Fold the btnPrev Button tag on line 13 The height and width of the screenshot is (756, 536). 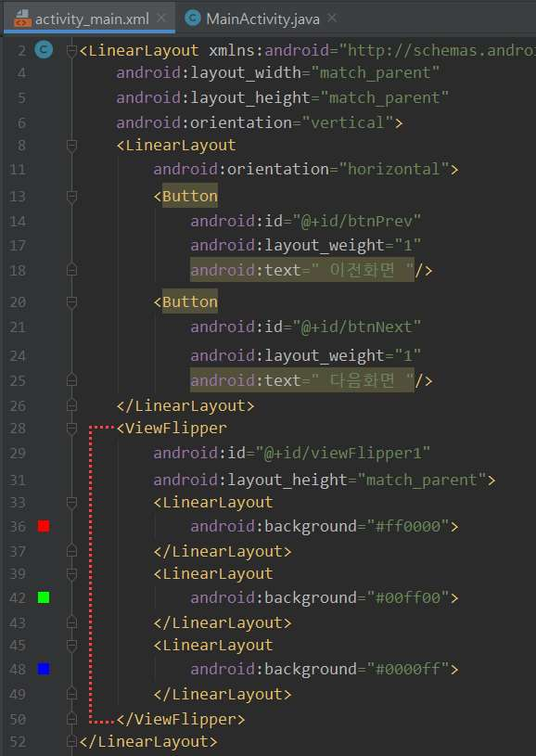[x=71, y=197]
